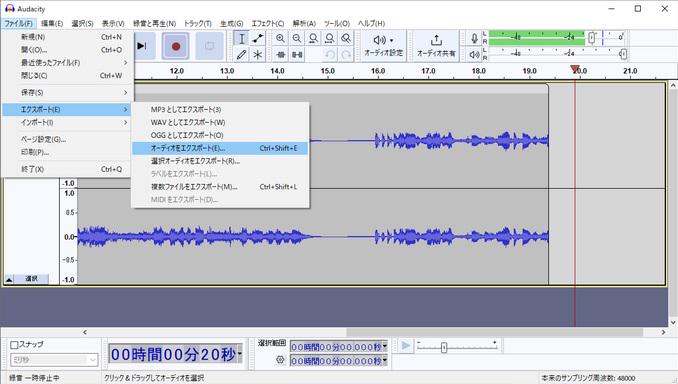
Task: Open 解析(A) menu
Action: [304, 23]
